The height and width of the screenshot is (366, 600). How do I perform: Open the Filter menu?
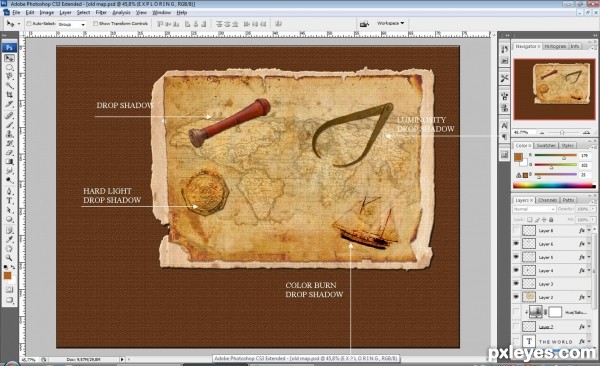(x=101, y=13)
